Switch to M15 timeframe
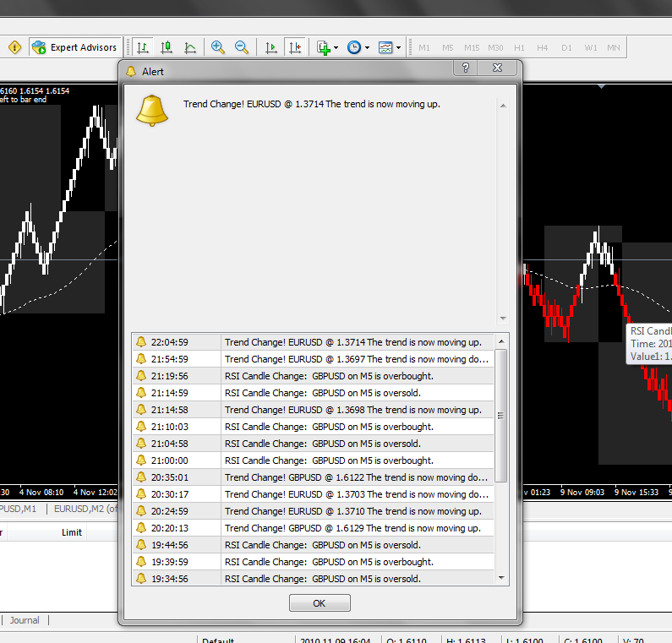 point(472,47)
